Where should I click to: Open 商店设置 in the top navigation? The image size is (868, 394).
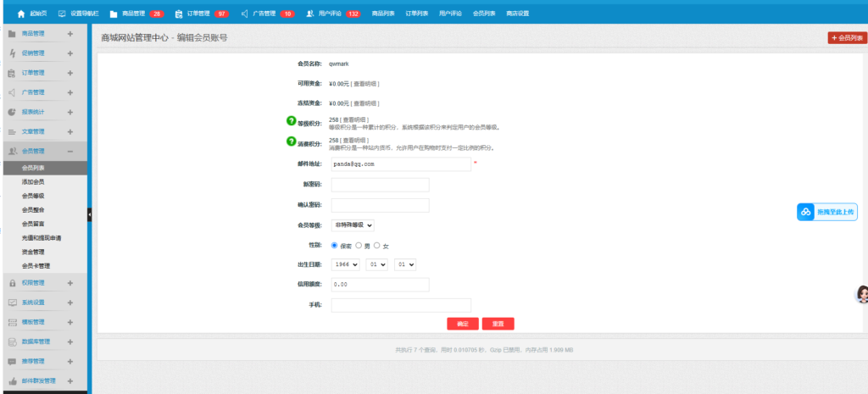[x=518, y=14]
